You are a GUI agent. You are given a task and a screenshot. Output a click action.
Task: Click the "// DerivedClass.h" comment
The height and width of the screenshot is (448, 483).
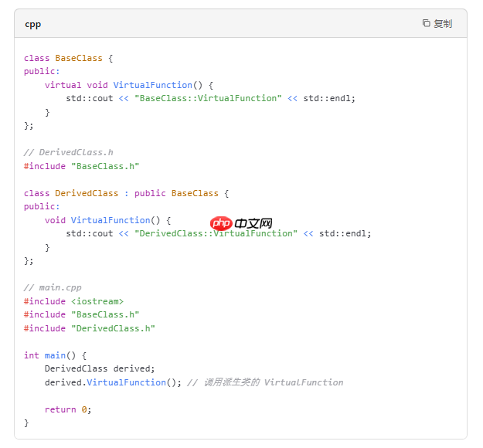tap(68, 152)
